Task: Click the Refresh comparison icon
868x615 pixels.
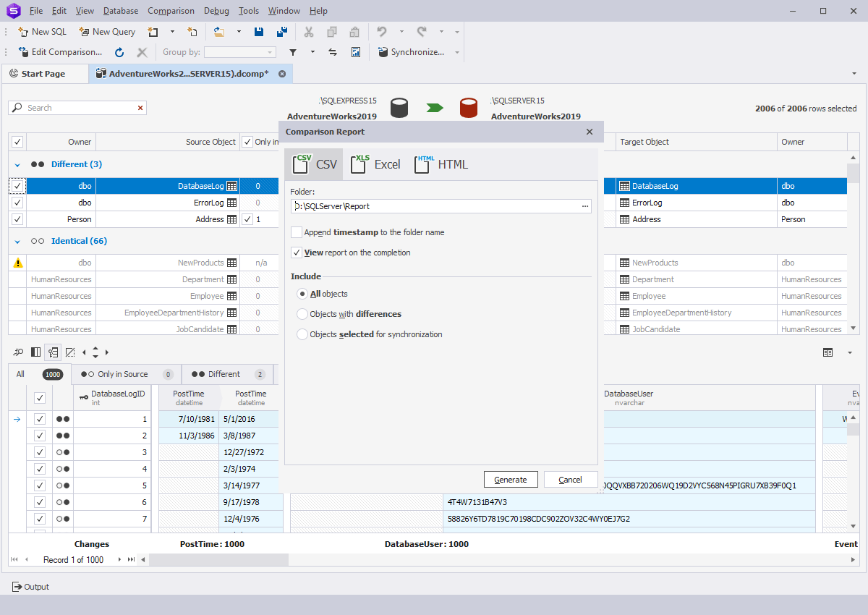Action: click(x=120, y=52)
